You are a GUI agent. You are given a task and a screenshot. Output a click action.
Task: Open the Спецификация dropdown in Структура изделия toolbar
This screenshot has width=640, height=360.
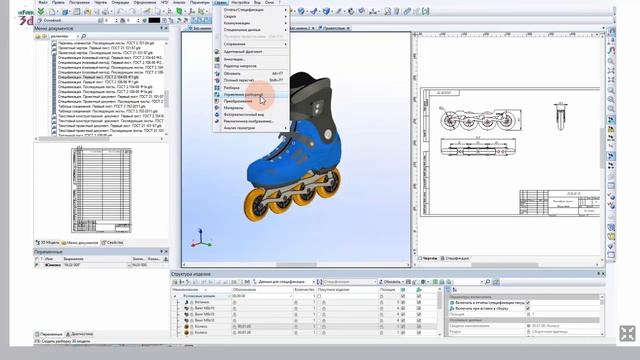[374, 282]
